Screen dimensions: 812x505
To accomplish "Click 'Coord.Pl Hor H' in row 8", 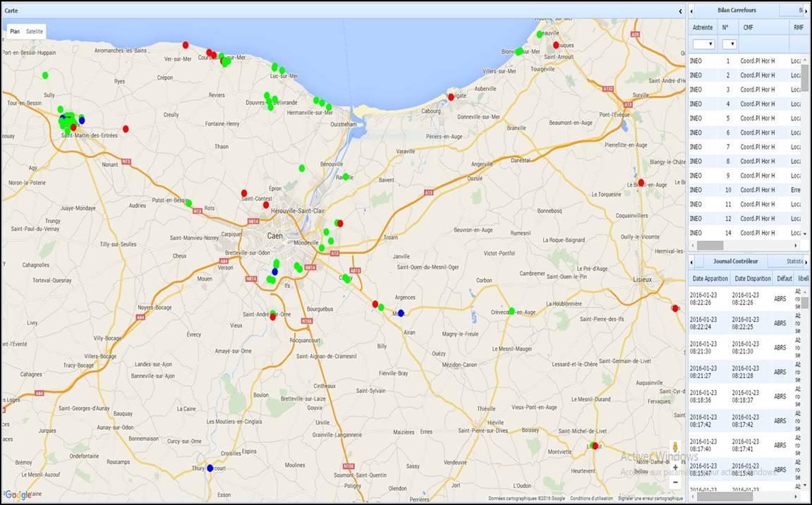I will (758, 161).
